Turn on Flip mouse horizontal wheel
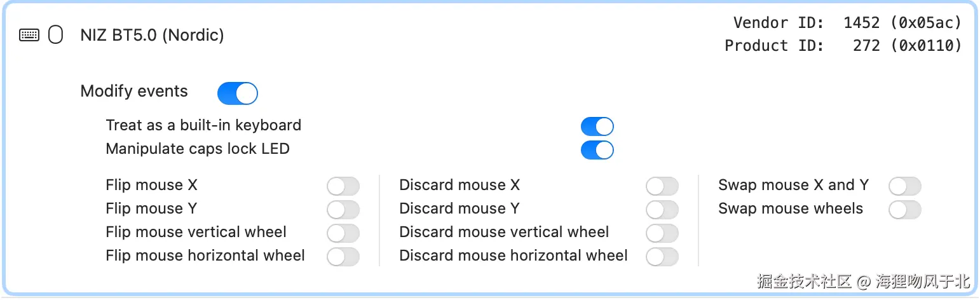 343,257
